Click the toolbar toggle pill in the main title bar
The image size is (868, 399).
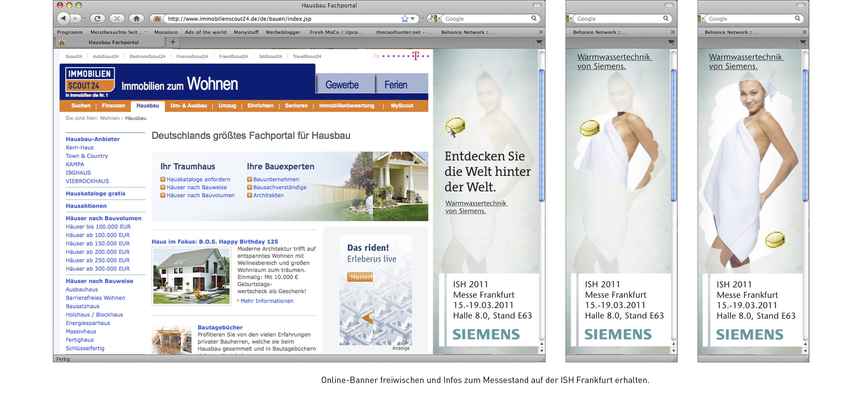(x=537, y=5)
